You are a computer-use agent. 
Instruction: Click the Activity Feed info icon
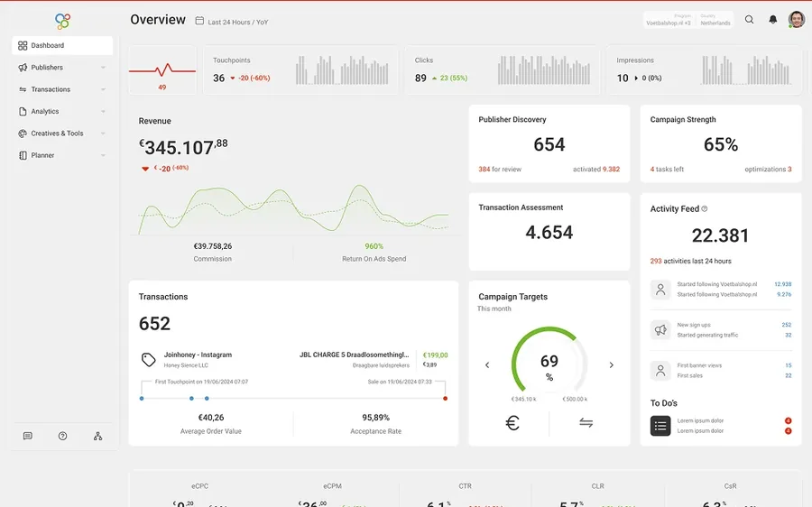point(705,208)
